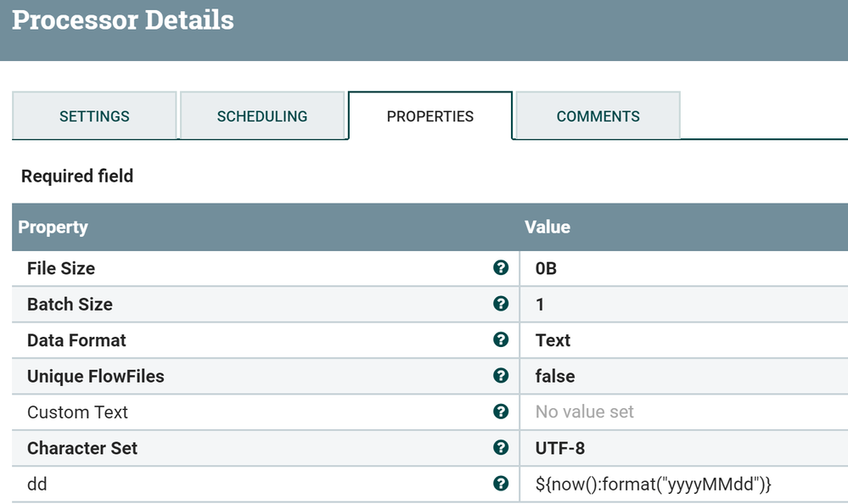Click the help icon beside Batch Size

(501, 304)
